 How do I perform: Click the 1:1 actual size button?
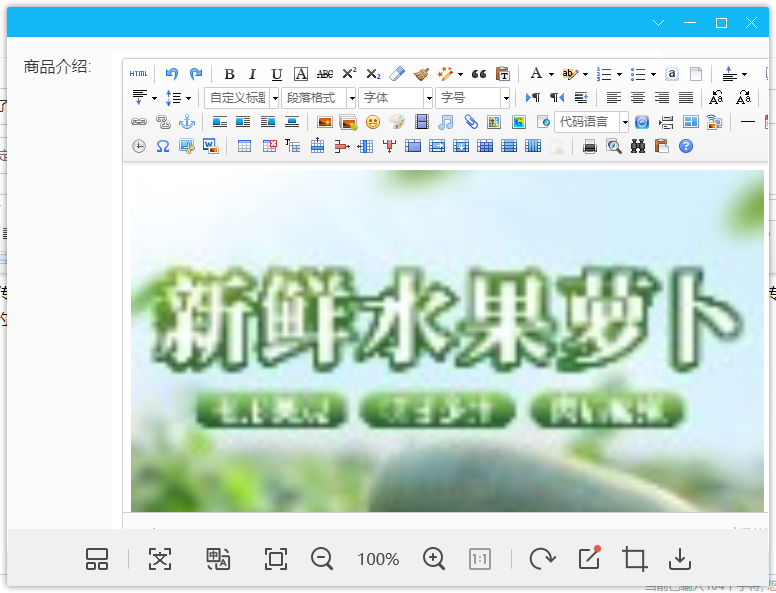(480, 559)
